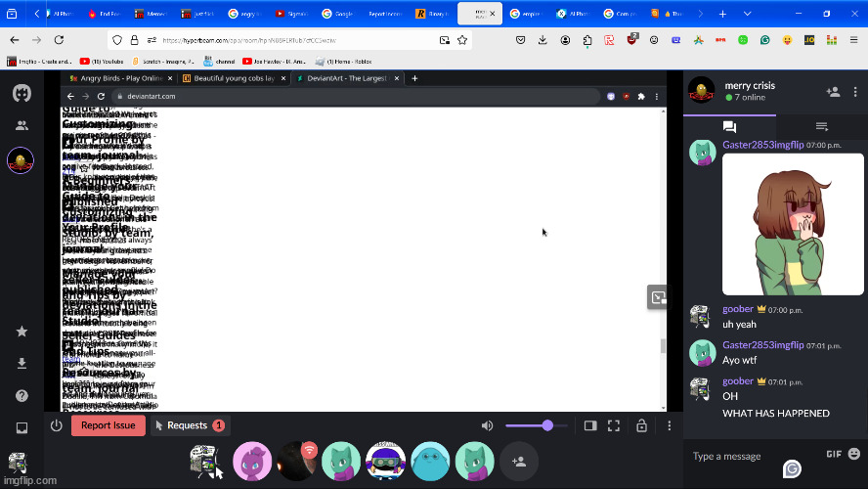The width and height of the screenshot is (868, 489).
Task: Open the more options menu in control bar
Action: tap(669, 425)
